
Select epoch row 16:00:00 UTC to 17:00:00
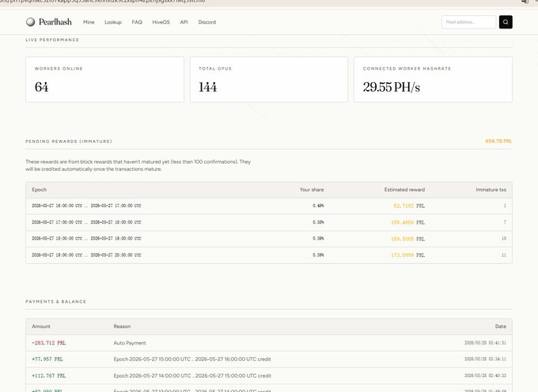[269, 206]
